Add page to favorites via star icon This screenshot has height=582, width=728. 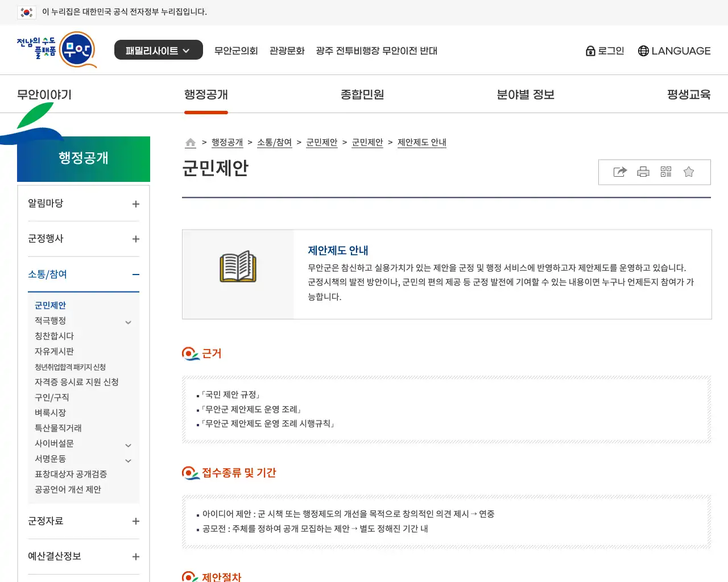point(689,172)
